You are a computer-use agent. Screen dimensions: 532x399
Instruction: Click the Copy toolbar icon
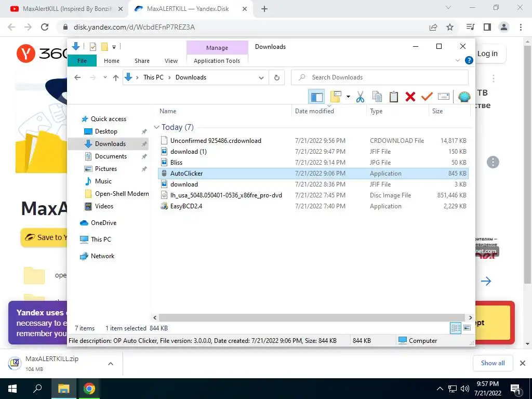tap(377, 97)
